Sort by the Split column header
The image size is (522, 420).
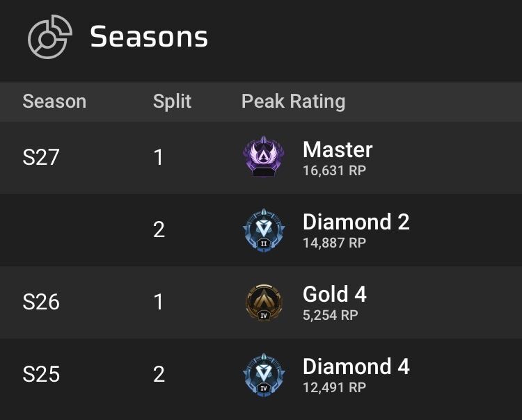(x=172, y=102)
